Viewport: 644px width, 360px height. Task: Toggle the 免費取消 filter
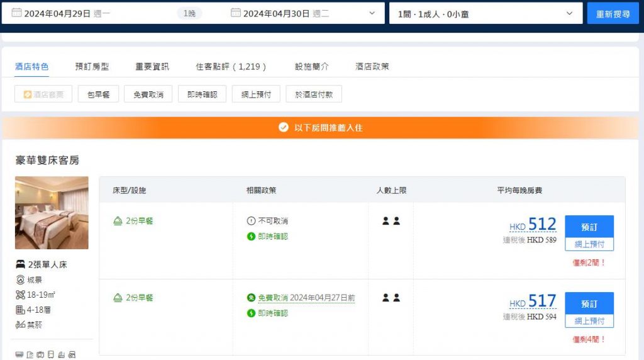pyautogui.click(x=148, y=94)
